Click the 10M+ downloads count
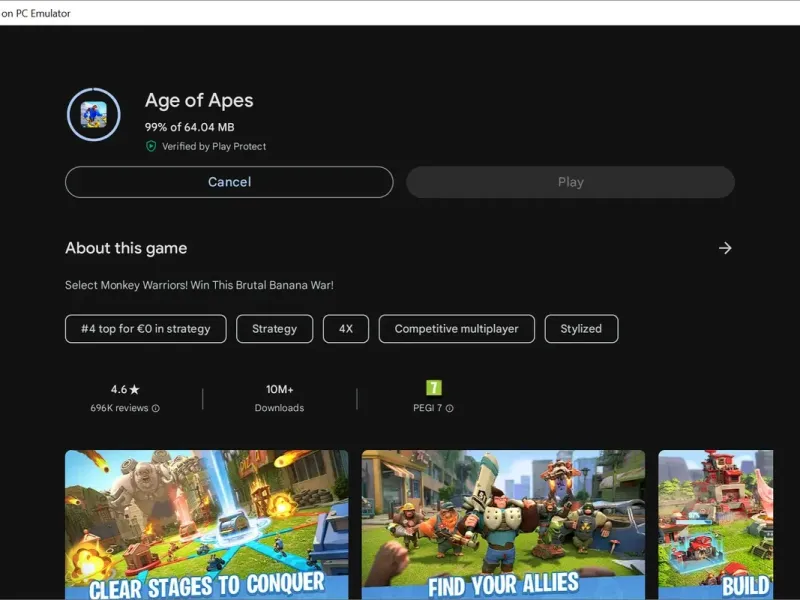This screenshot has height=600, width=800. click(x=280, y=389)
